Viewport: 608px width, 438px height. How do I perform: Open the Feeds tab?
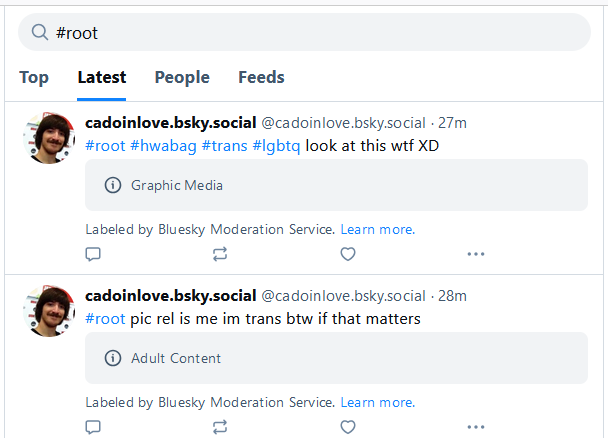(x=261, y=77)
